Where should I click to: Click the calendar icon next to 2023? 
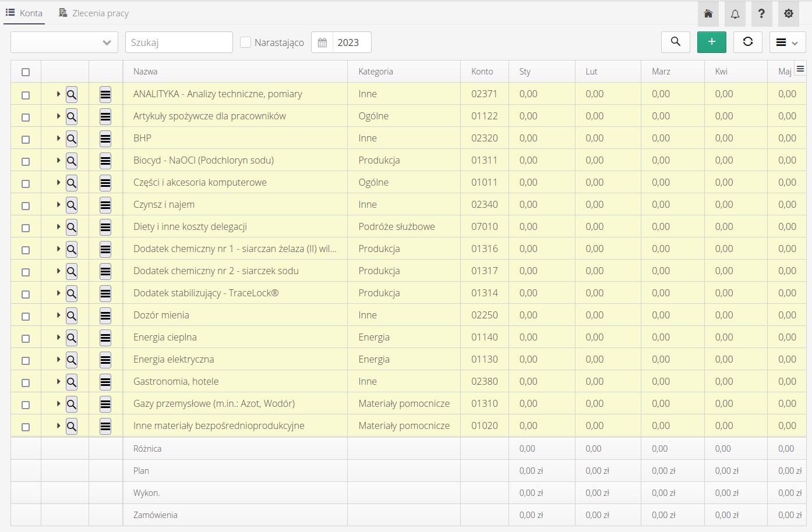tap(322, 42)
